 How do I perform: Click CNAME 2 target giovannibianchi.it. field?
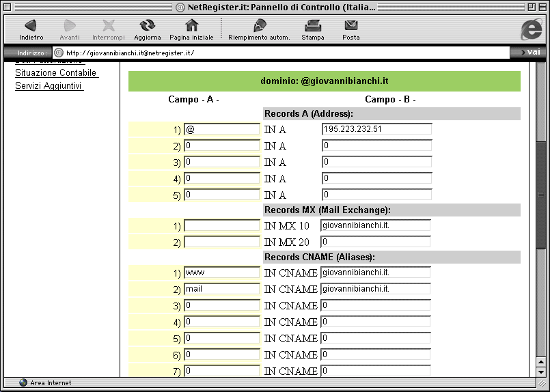(x=376, y=289)
